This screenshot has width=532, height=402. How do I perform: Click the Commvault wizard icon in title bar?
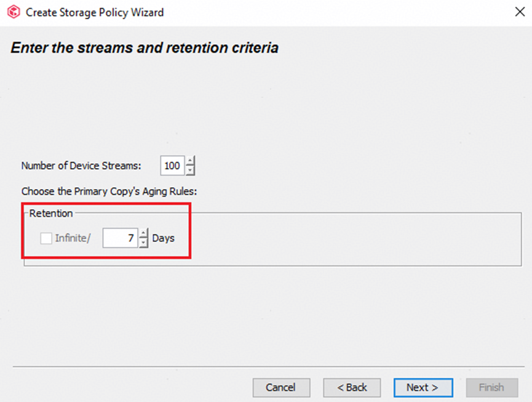click(14, 12)
